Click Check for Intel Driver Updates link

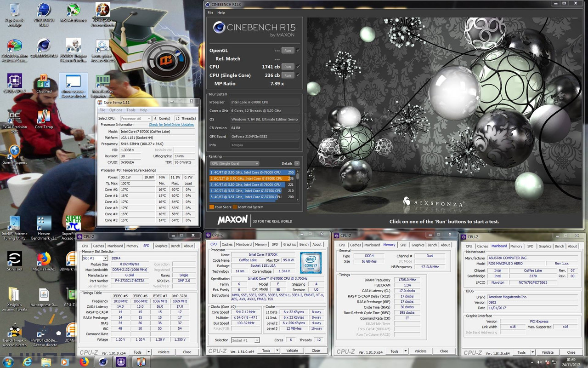click(x=171, y=125)
